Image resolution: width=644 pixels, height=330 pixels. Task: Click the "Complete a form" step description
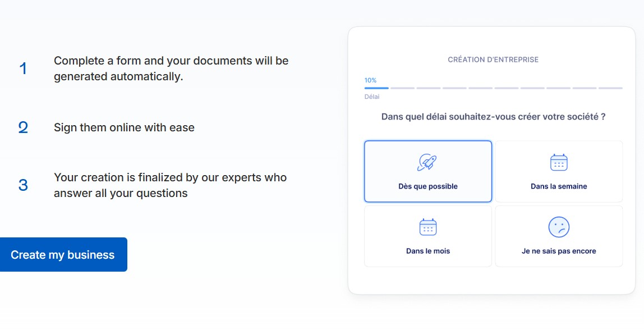[x=171, y=68]
